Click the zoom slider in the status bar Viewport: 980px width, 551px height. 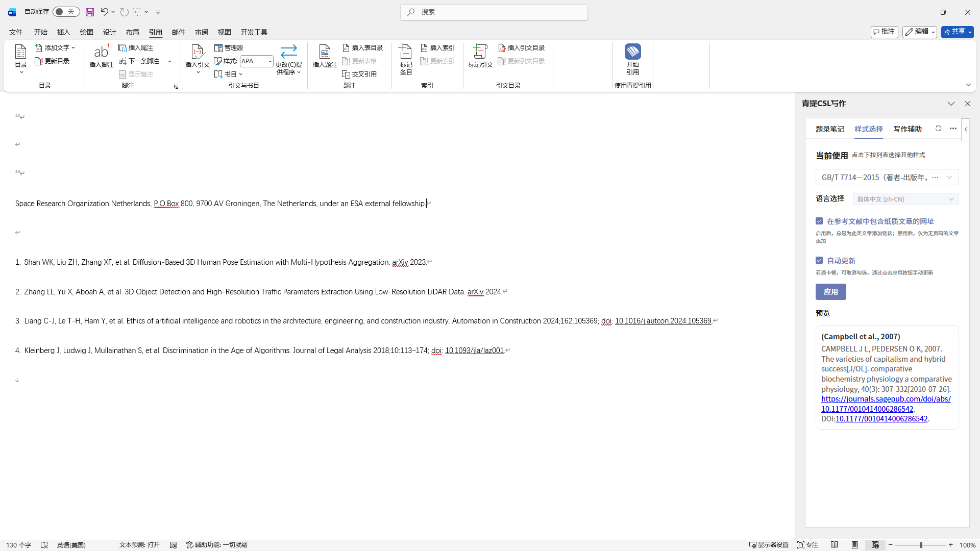click(921, 545)
